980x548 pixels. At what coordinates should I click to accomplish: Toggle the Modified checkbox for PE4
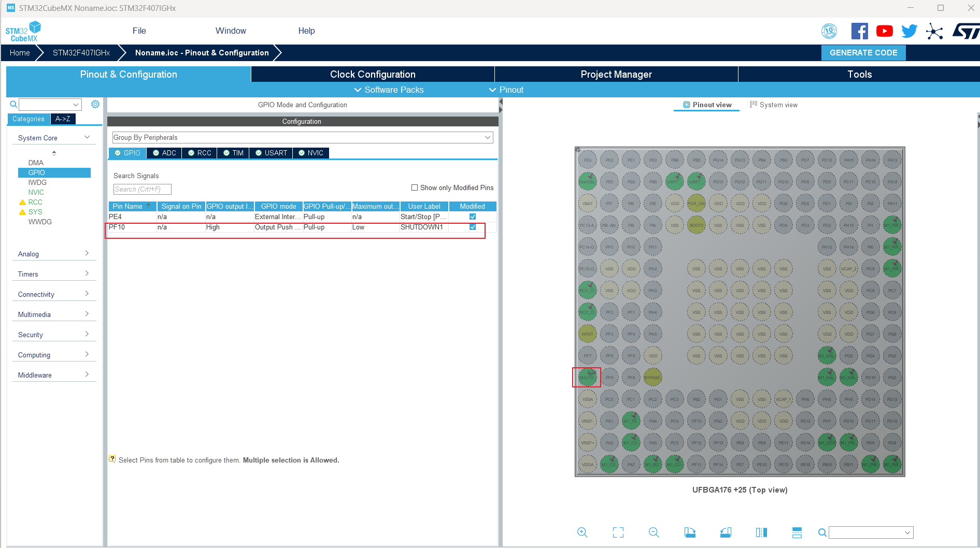coord(473,217)
